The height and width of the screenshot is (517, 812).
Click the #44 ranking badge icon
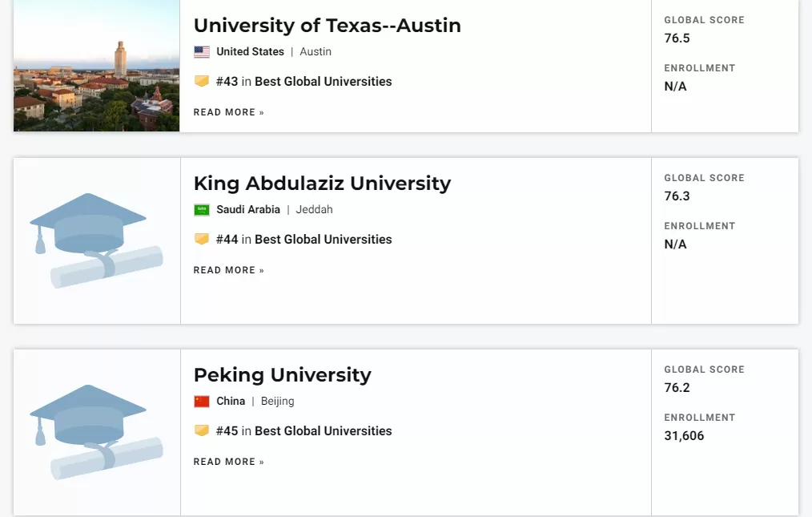202,239
